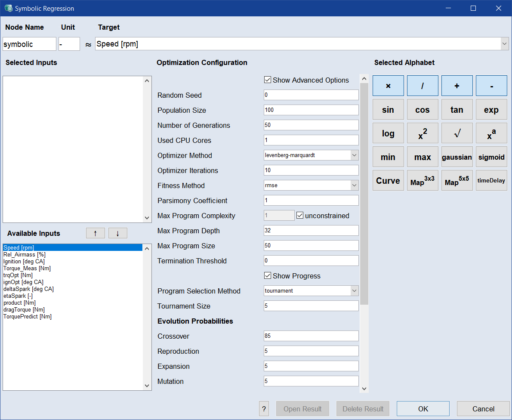
Task: Open the Target selection dropdown
Action: coord(504,44)
